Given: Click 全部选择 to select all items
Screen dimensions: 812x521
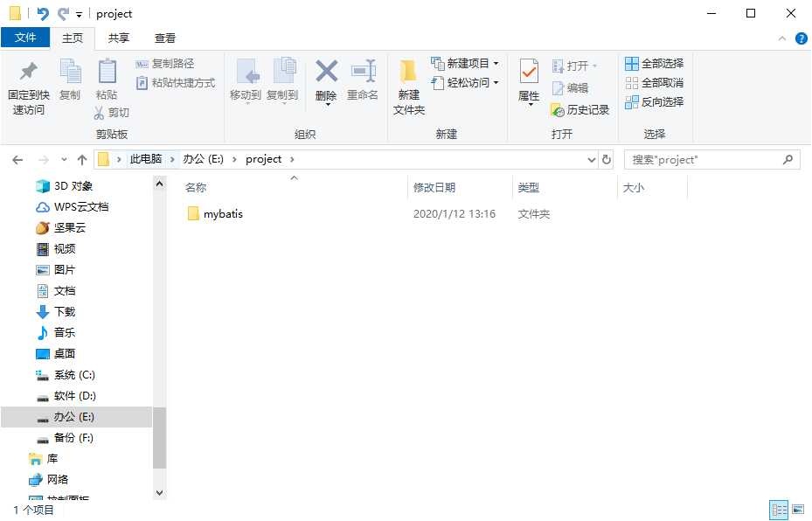Looking at the screenshot, I should pyautogui.click(x=656, y=63).
